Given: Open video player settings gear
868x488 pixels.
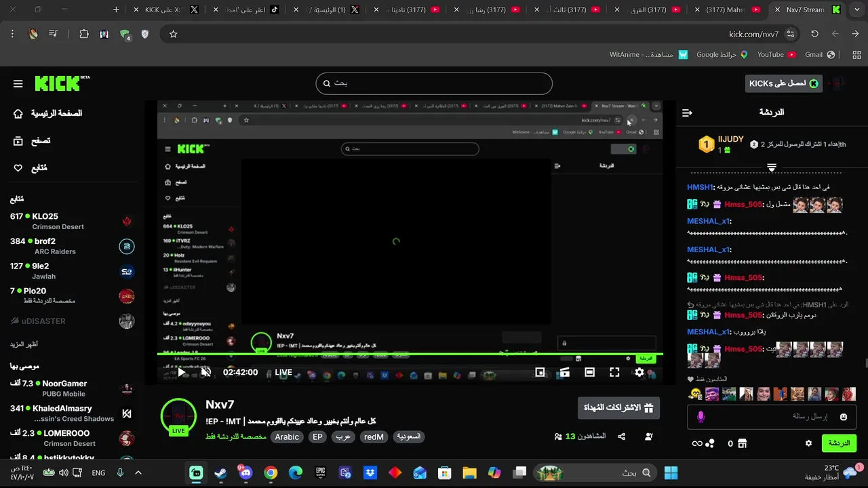Looking at the screenshot, I should (x=639, y=372).
